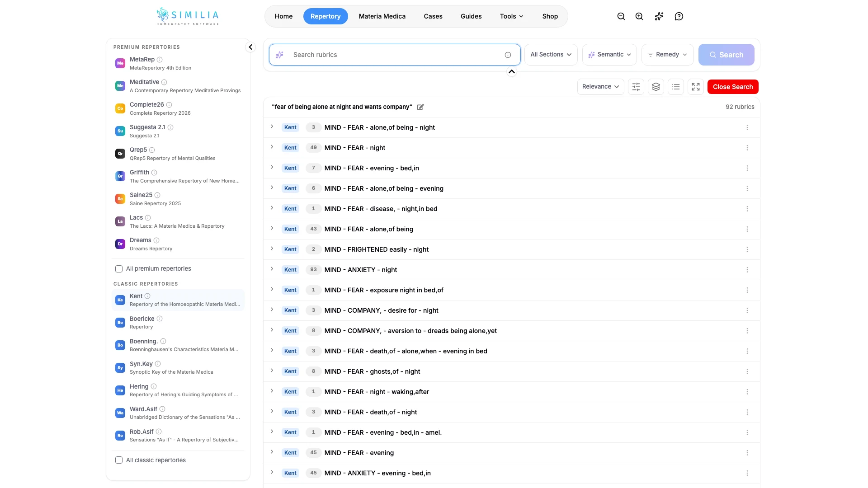Screen dimensions: 868x488
Task: Click rubric MIND - FEAR - night - waking,after
Action: (x=377, y=392)
